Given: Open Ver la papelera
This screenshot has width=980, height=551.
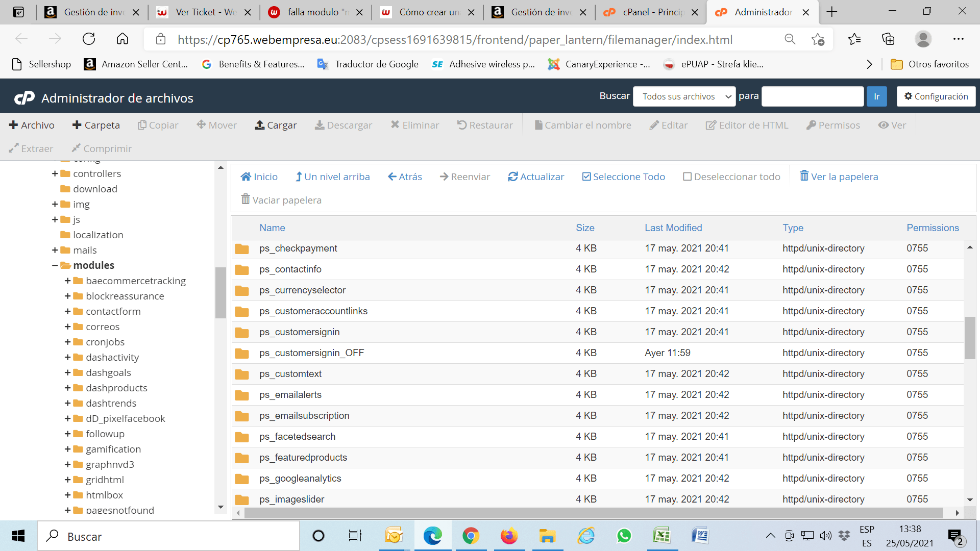Looking at the screenshot, I should [x=839, y=177].
